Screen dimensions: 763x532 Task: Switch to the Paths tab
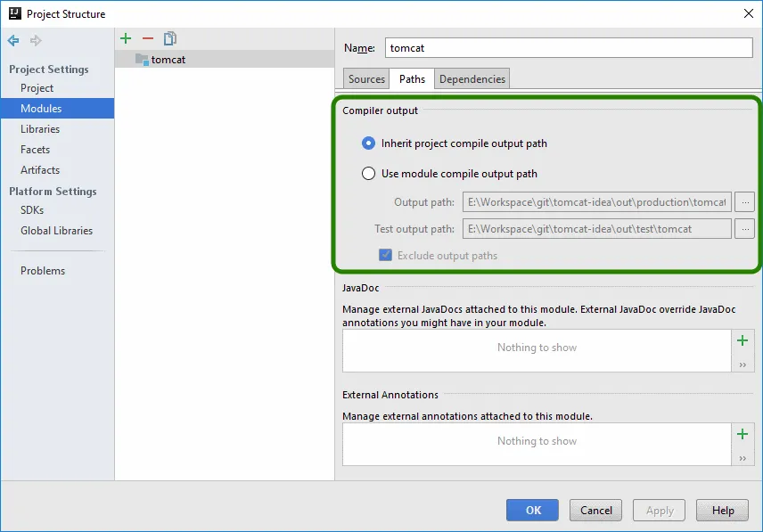click(x=412, y=78)
